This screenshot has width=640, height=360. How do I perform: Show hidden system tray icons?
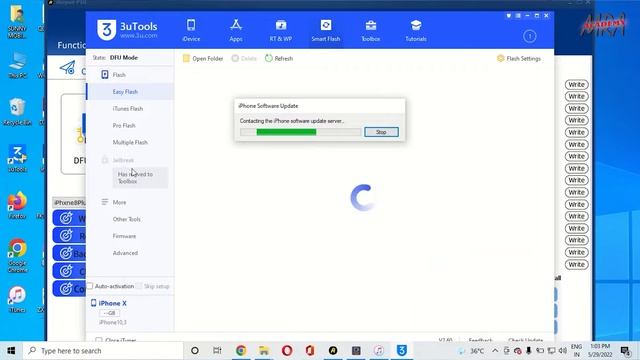[x=495, y=351]
